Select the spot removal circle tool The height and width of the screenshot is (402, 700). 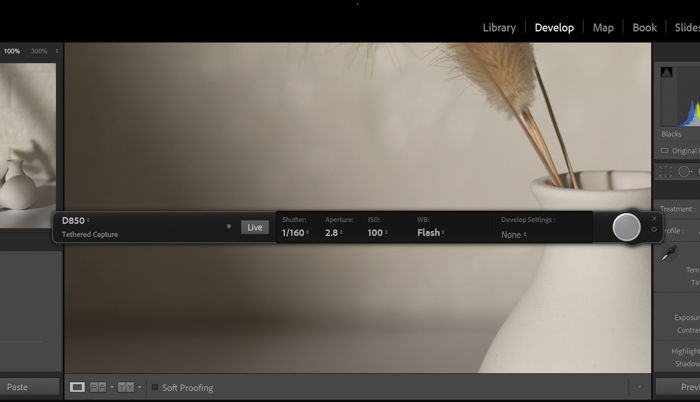coord(685,172)
